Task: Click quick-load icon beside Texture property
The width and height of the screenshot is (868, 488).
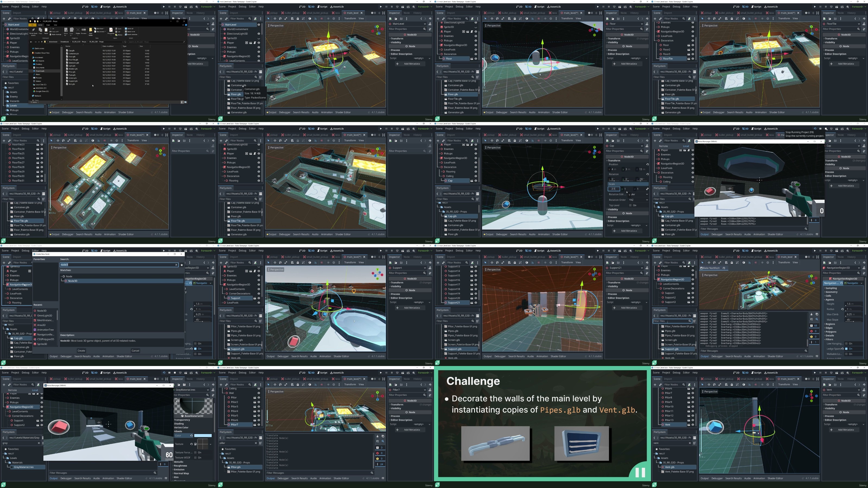Action: pyautogui.click(x=195, y=444)
